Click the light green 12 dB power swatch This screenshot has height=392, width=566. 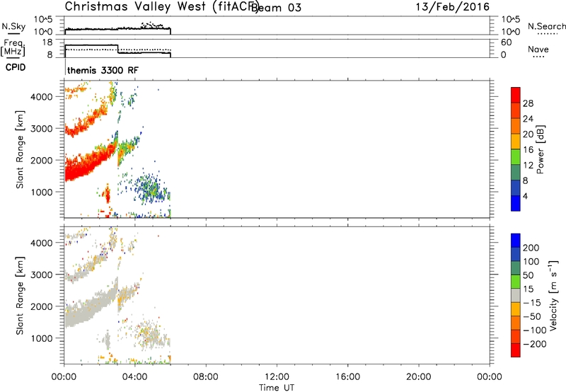(516, 156)
